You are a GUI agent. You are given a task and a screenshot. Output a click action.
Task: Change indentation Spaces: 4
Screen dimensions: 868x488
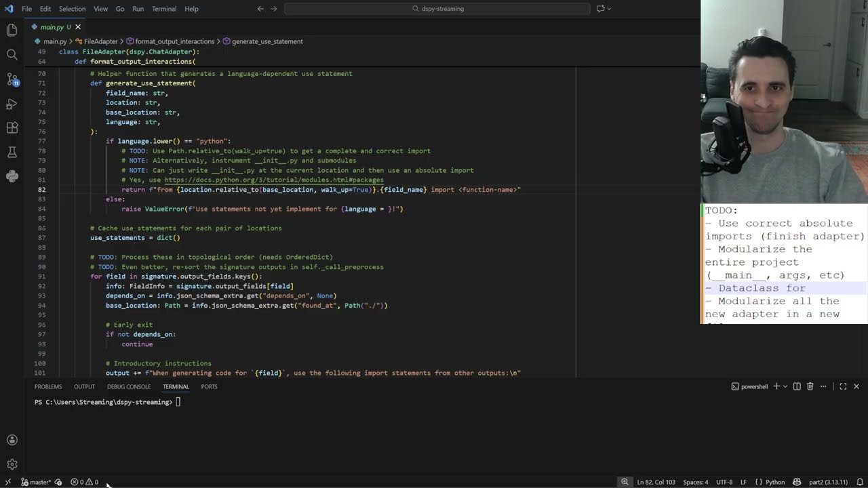[x=695, y=482]
